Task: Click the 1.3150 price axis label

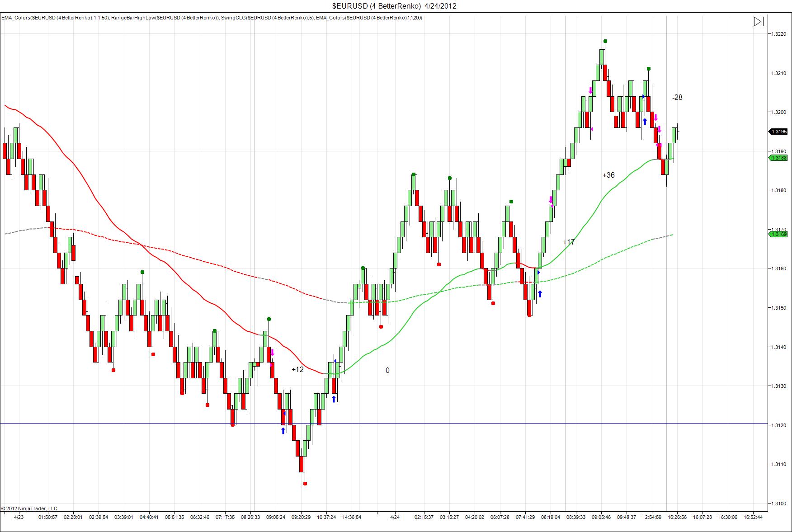Action: coord(778,308)
